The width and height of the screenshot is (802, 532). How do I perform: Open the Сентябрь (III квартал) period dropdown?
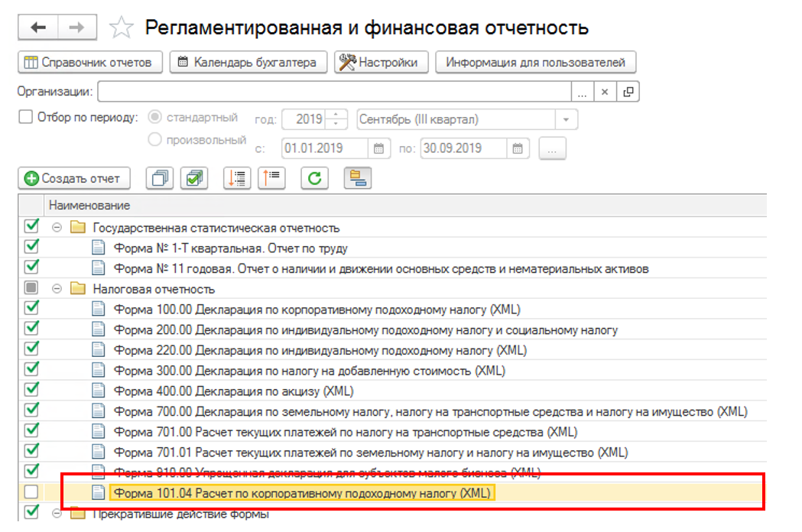[x=566, y=120]
